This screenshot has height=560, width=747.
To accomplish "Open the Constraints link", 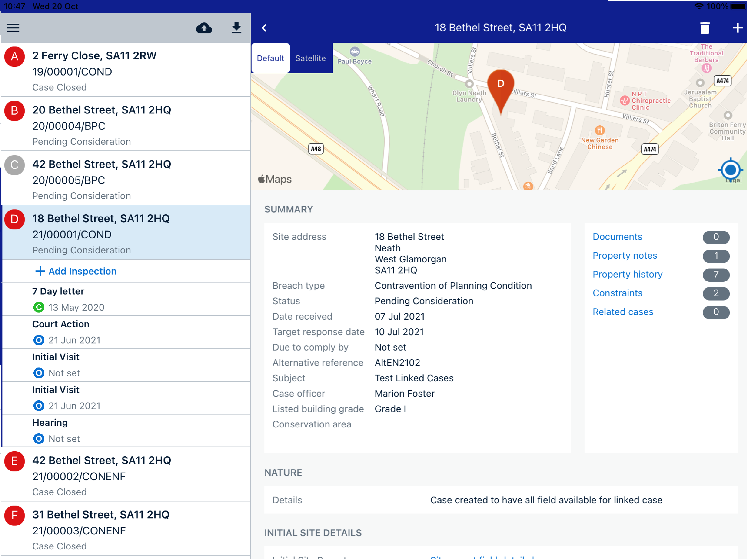I will tap(617, 293).
